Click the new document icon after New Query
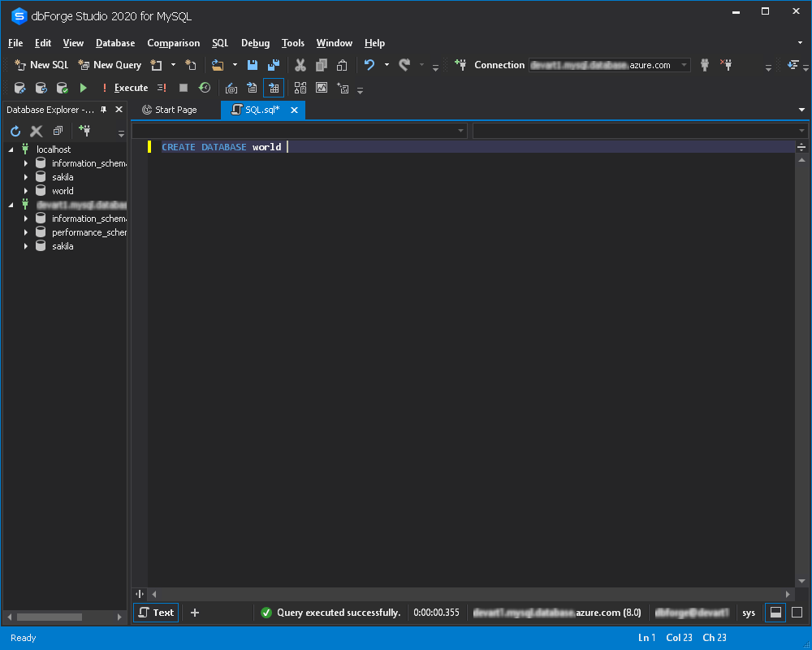The height and width of the screenshot is (650, 812). click(156, 65)
